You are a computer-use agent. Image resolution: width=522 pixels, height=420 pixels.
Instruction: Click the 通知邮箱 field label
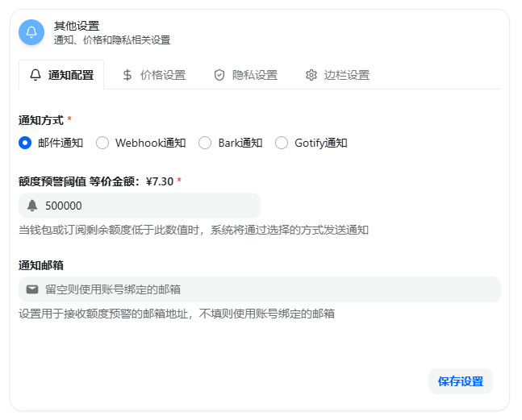point(41,264)
